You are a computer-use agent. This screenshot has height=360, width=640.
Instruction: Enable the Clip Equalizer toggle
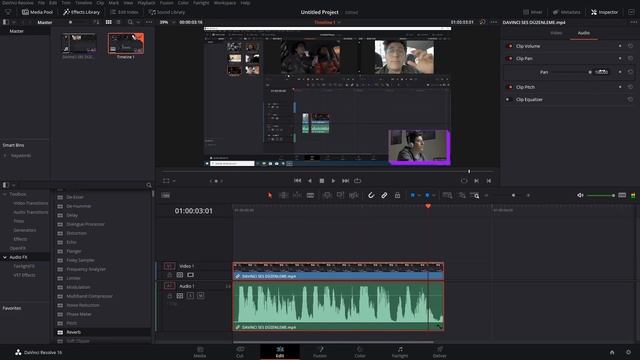(x=508, y=99)
